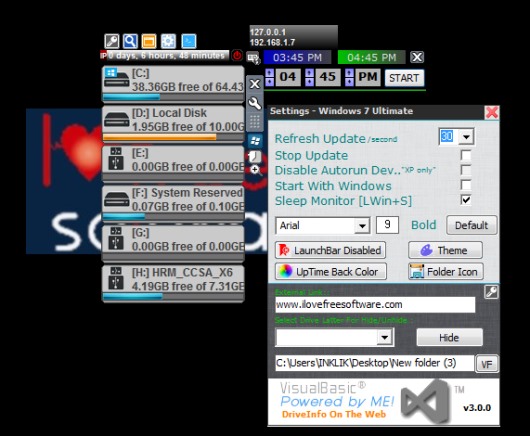The width and height of the screenshot is (530, 436).
Task: Open the Theme button
Action: 445,250
